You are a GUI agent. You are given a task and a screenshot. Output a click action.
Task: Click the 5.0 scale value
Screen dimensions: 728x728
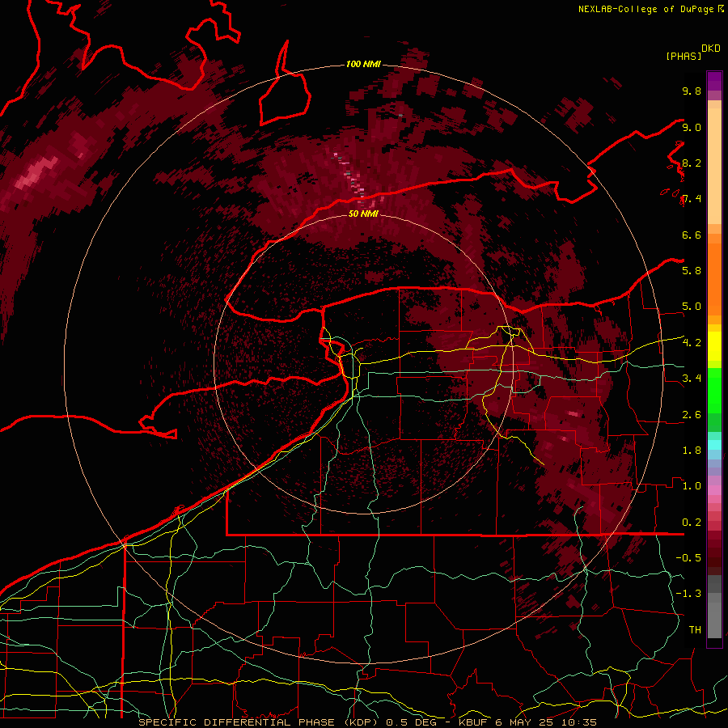coord(692,307)
